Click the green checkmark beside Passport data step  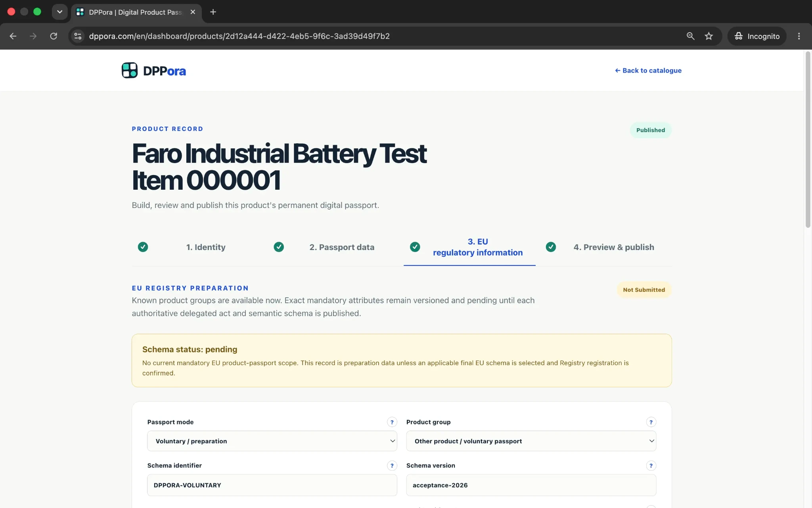click(x=279, y=247)
